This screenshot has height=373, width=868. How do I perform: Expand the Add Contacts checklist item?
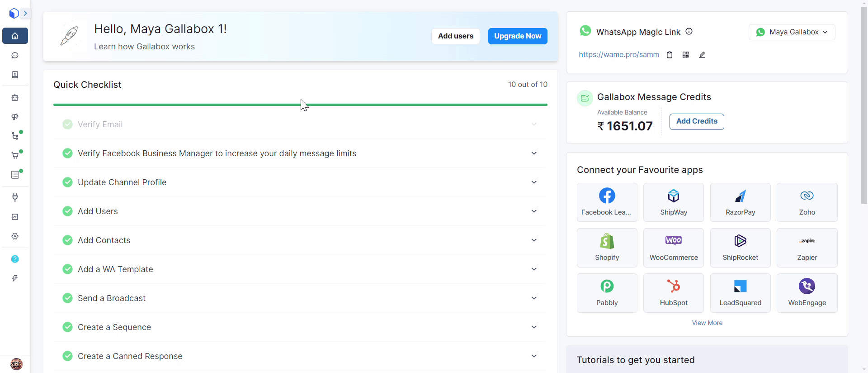tap(534, 240)
